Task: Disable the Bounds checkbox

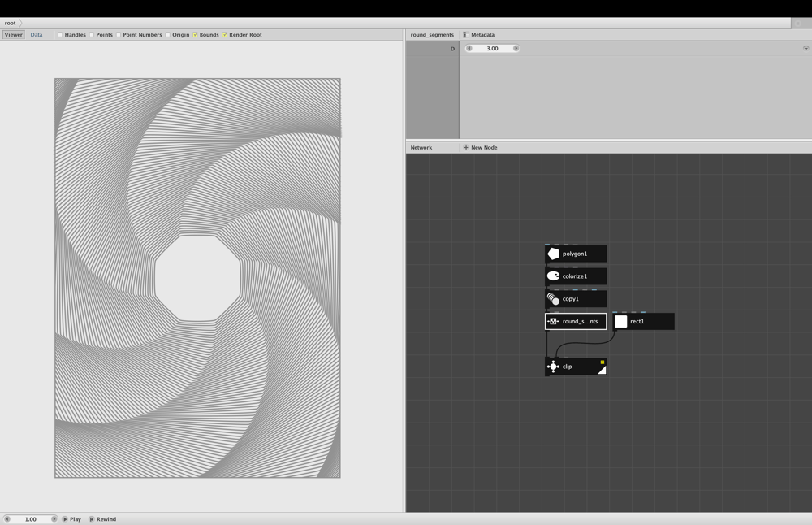Action: click(195, 35)
